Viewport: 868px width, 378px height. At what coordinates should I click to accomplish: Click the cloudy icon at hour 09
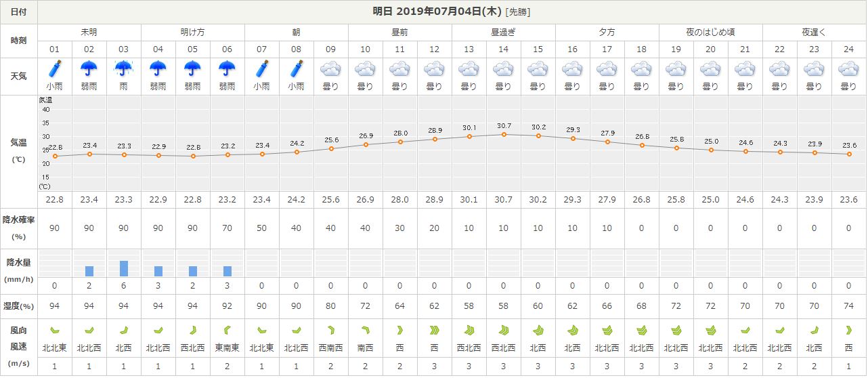click(x=331, y=69)
